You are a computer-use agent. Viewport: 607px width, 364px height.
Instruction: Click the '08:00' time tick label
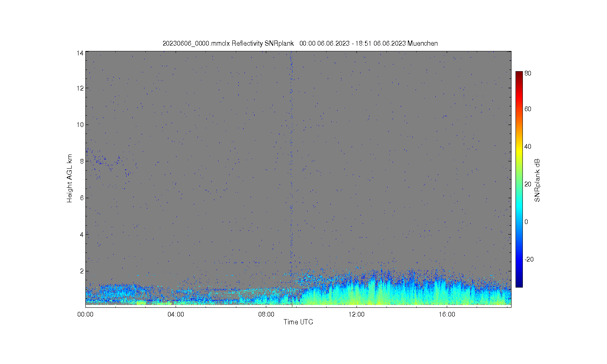pos(266,314)
